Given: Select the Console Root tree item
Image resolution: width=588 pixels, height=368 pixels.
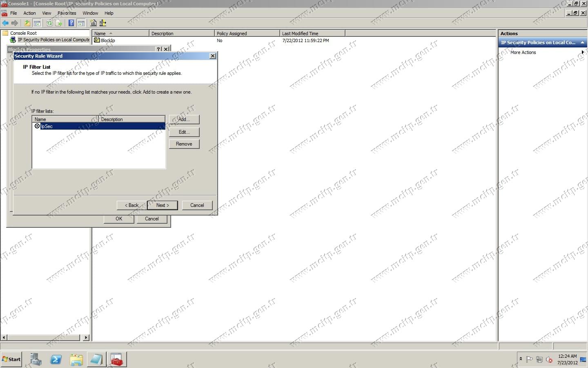Looking at the screenshot, I should click(23, 33).
